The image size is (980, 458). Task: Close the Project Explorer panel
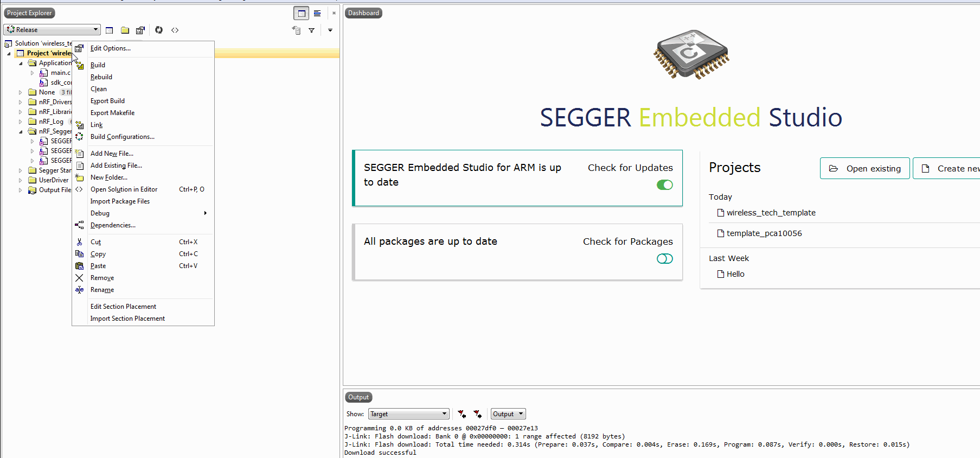tap(334, 13)
